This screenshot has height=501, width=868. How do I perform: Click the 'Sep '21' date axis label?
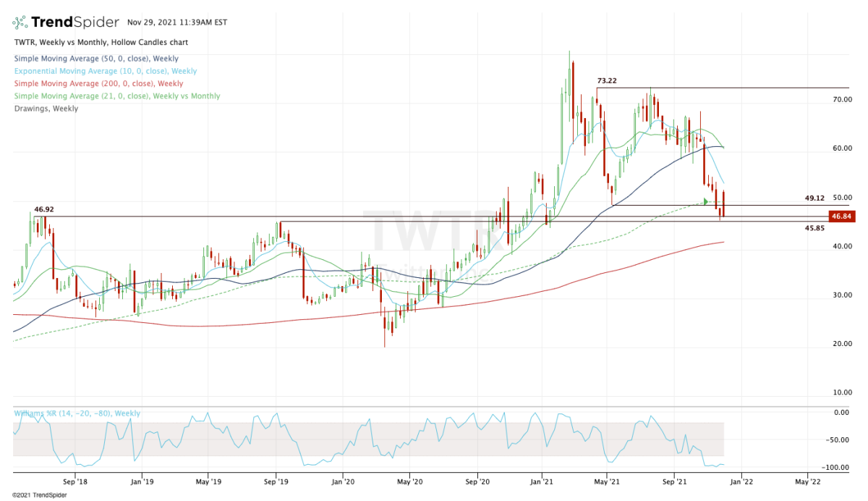click(674, 481)
